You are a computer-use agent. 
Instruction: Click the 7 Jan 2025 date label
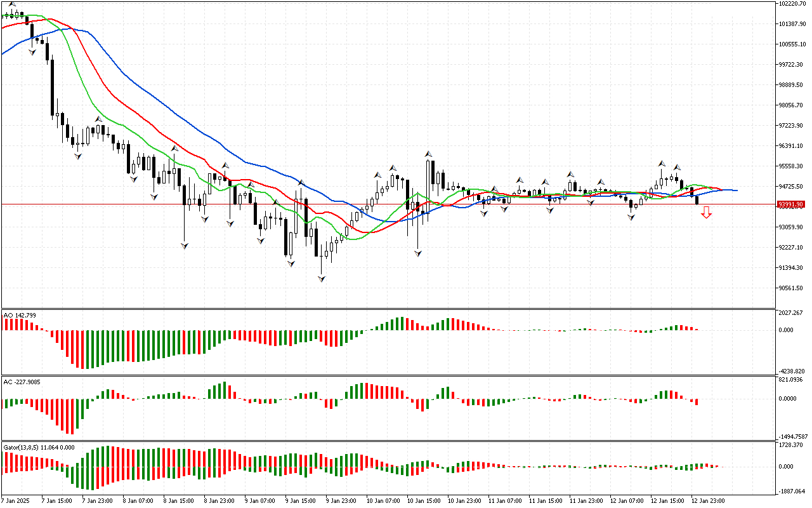(x=16, y=501)
